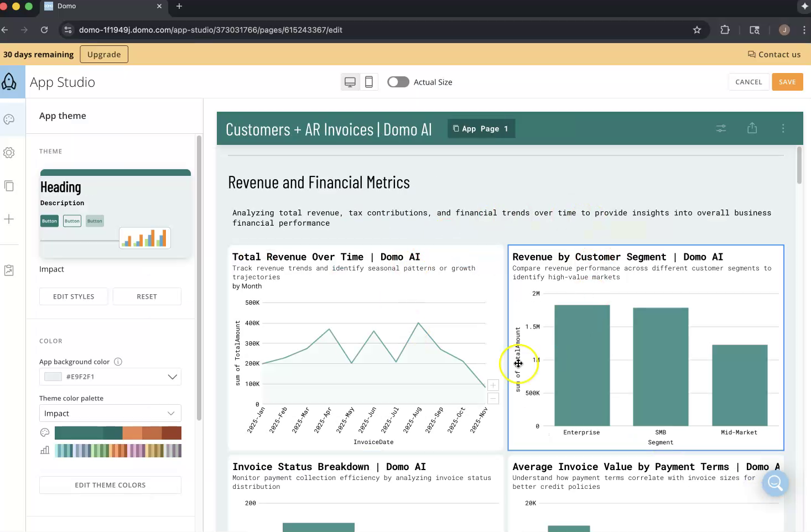
Task: Click the SMB bar in segment chart
Action: (661, 367)
